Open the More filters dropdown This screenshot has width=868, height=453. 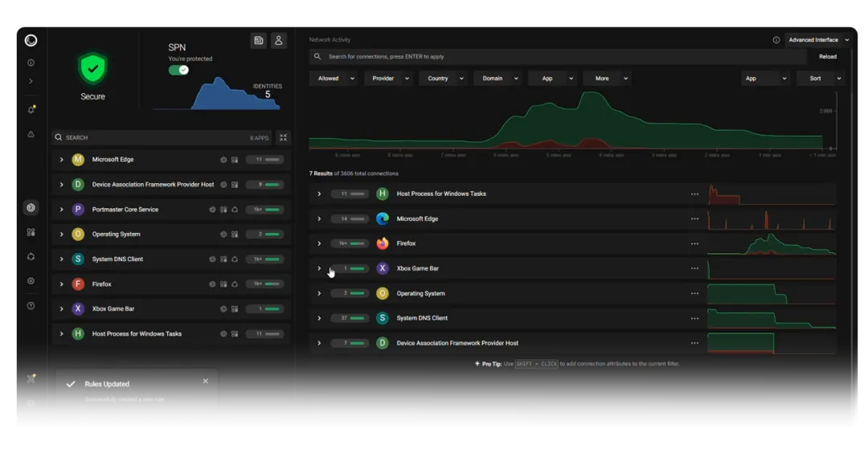point(608,79)
